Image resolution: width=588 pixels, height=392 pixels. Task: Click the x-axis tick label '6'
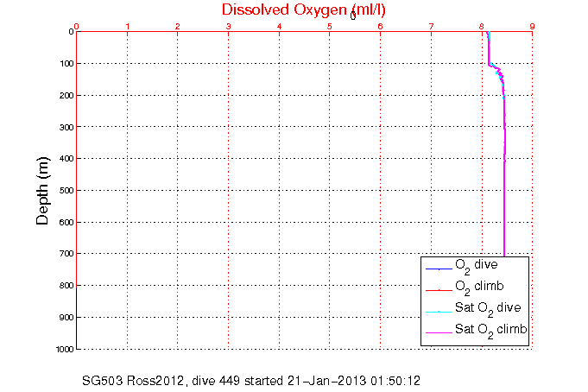click(x=380, y=27)
